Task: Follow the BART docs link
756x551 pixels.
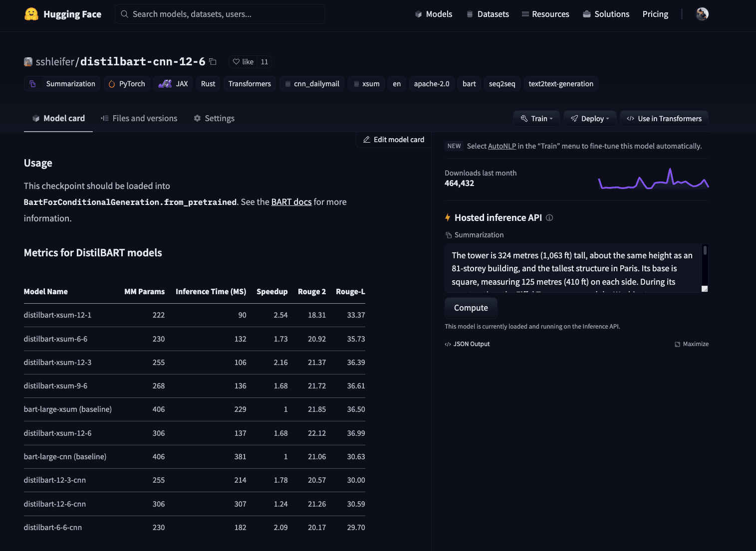Action: pyautogui.click(x=291, y=202)
